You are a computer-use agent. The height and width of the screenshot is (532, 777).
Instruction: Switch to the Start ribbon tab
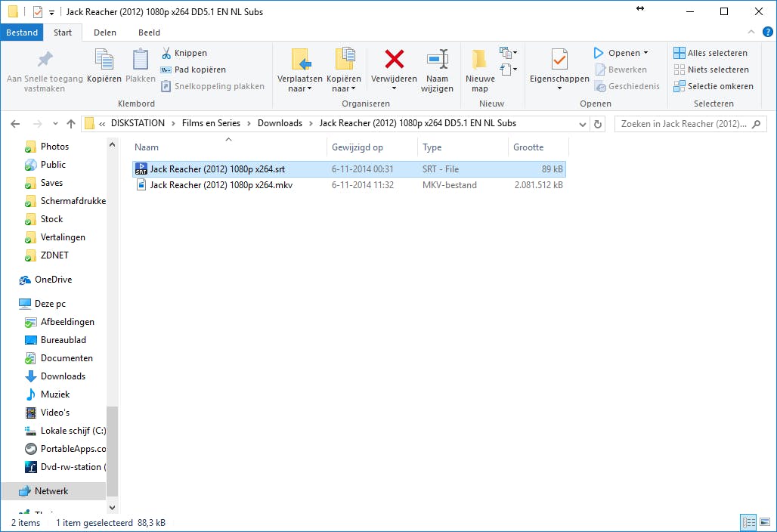(63, 32)
